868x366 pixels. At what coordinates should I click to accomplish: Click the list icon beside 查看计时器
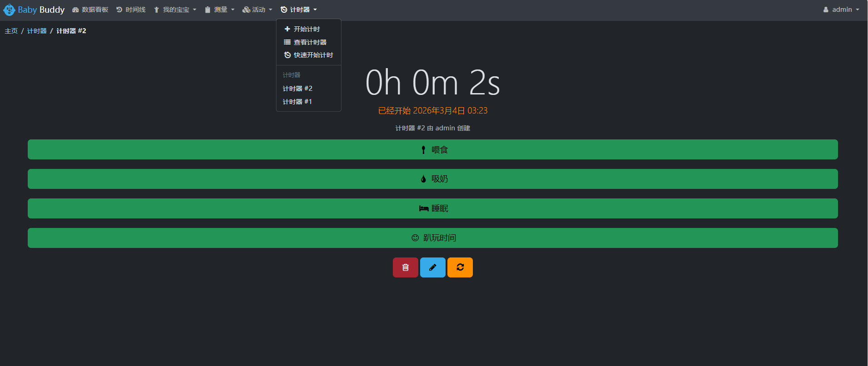(x=287, y=42)
